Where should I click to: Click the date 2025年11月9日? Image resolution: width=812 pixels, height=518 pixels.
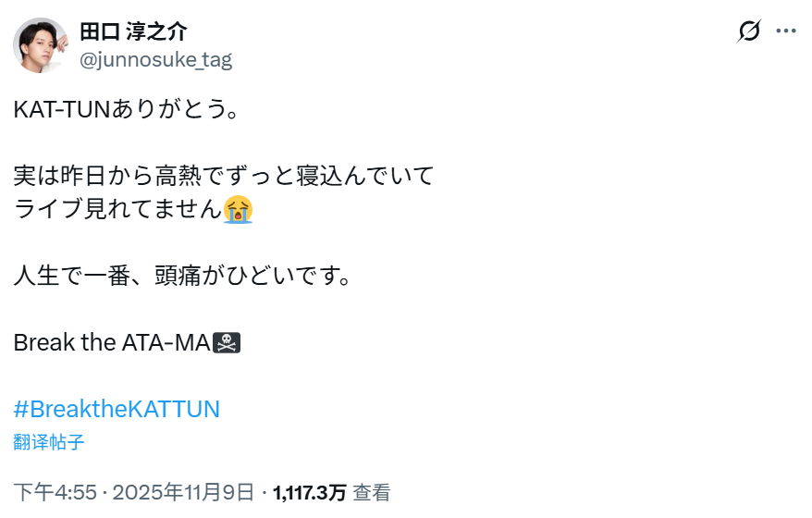(183, 492)
